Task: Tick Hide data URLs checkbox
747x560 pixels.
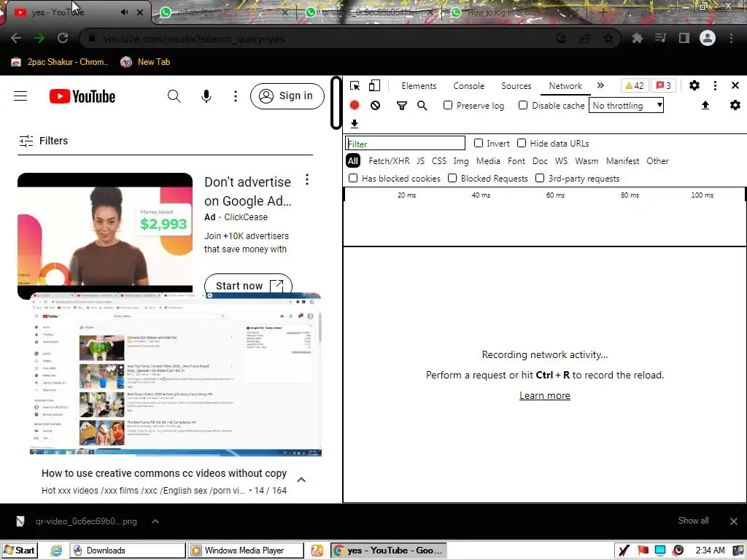Action: pyautogui.click(x=522, y=143)
